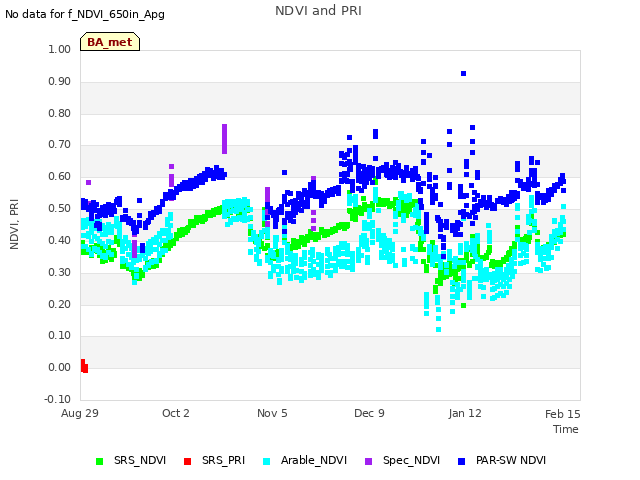Click the 0.60 y-axis tick label

point(60,176)
